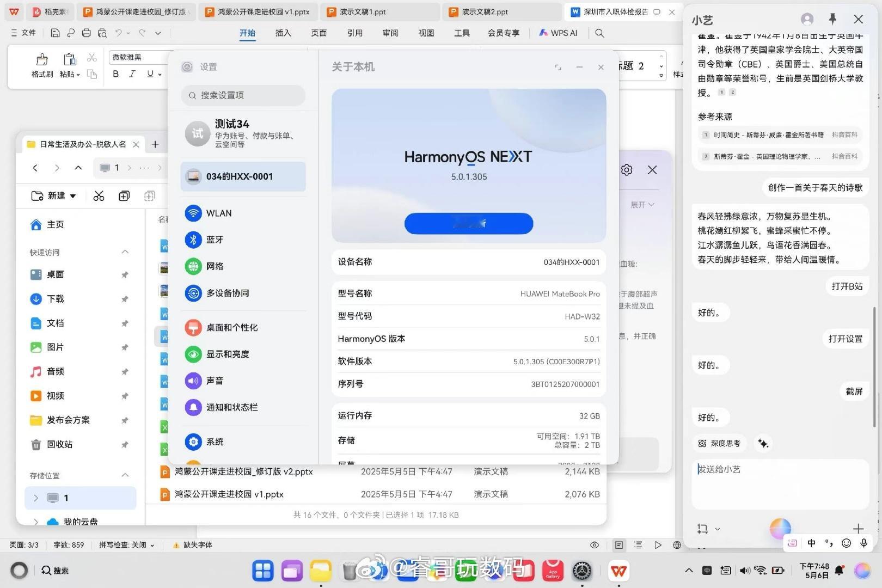Viewport: 882px width, 588px height.
Task: Select 桌面和个性化 in settings sidebar
Action: point(243,328)
